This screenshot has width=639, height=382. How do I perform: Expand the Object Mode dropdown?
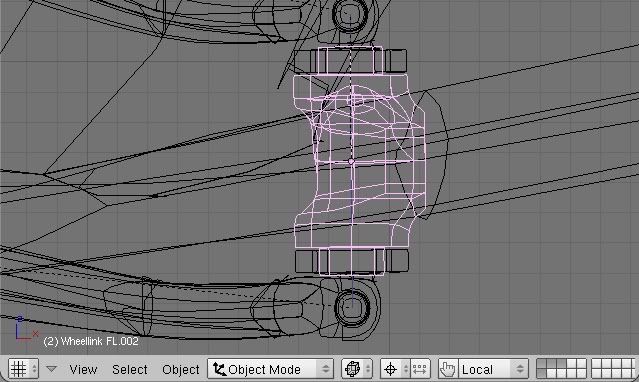tap(271, 369)
